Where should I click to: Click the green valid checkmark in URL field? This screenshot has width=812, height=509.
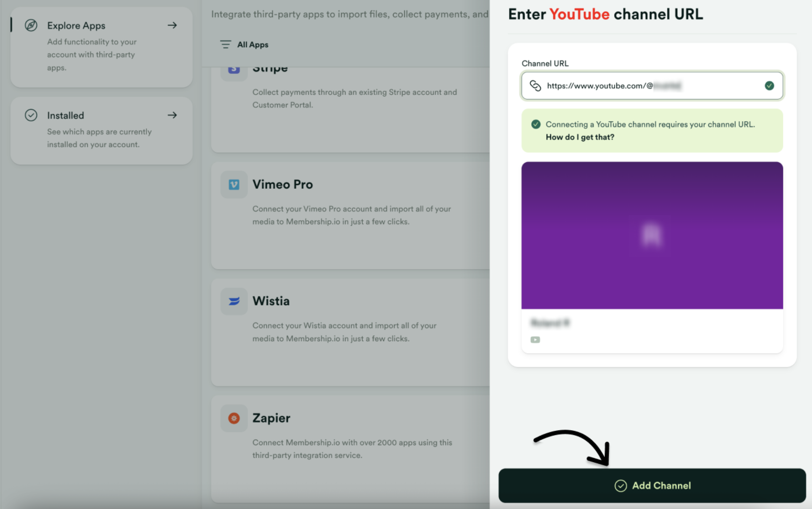[x=769, y=86]
